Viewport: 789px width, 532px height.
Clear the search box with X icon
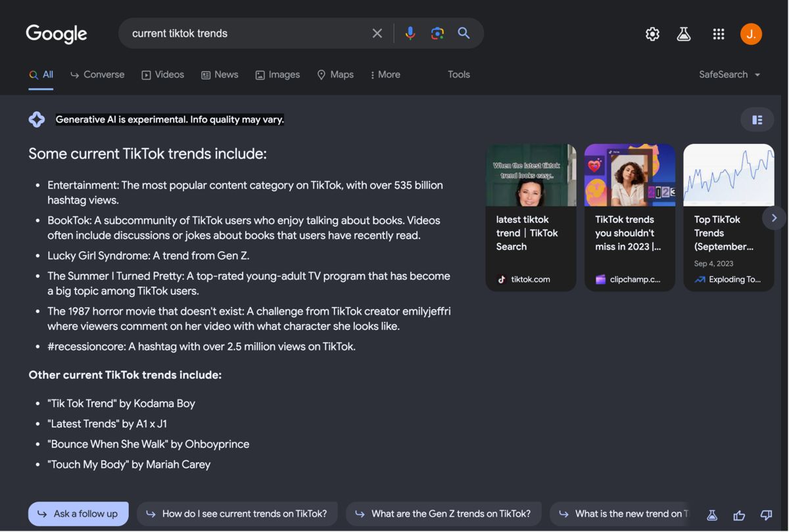pos(377,34)
